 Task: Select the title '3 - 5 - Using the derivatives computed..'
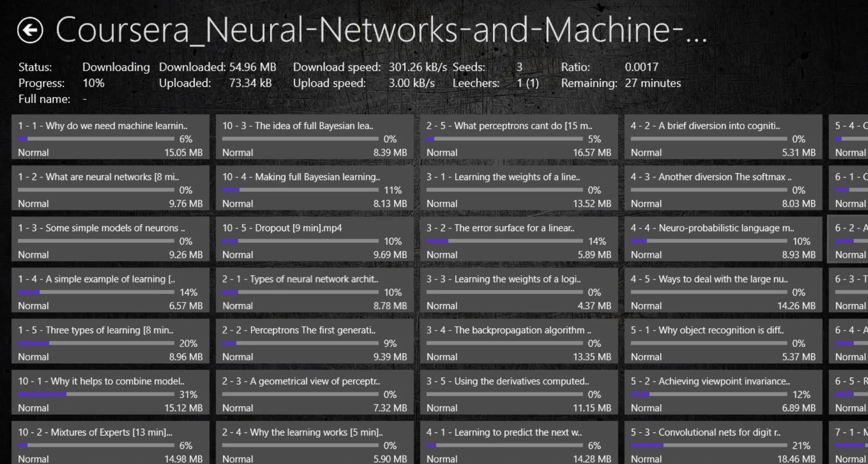tap(508, 381)
